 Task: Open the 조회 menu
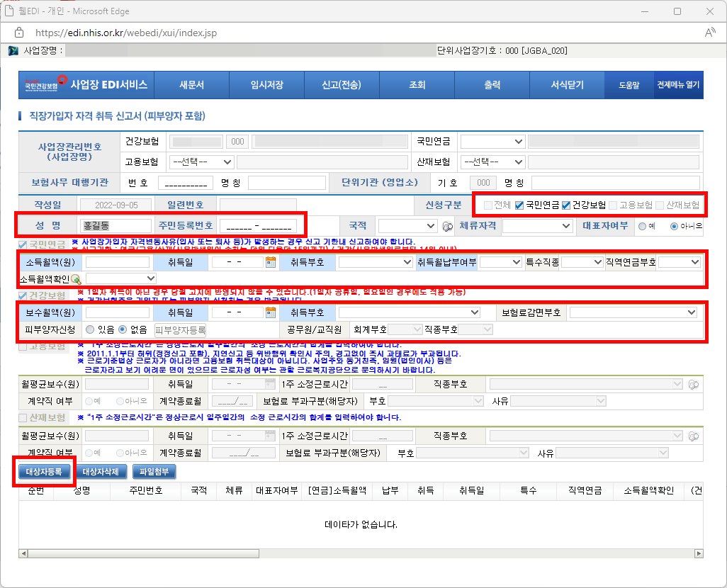417,85
